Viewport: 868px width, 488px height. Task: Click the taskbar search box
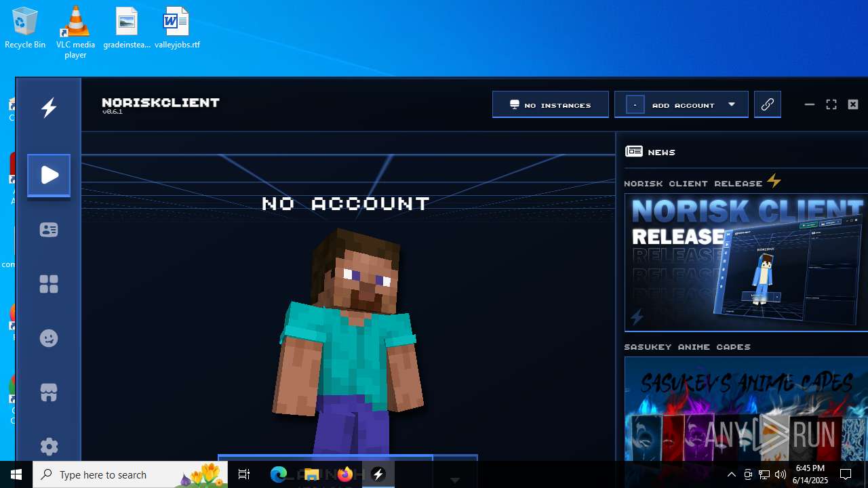[x=130, y=474]
